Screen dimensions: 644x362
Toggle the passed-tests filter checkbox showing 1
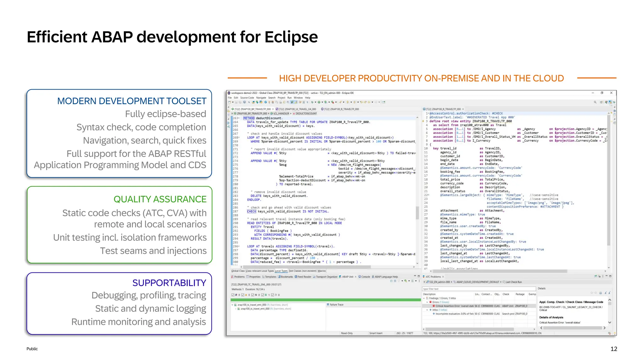click(263, 295)
